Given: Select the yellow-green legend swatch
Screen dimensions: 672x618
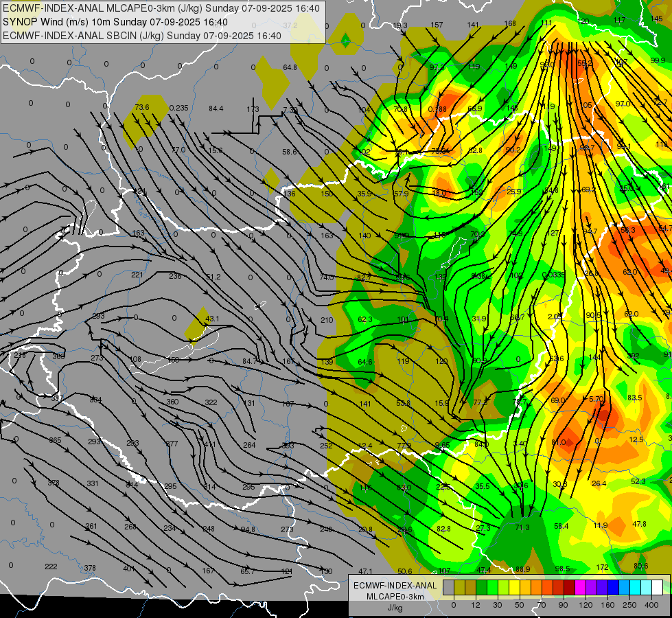Looking at the screenshot, I should pyautogui.click(x=504, y=587).
